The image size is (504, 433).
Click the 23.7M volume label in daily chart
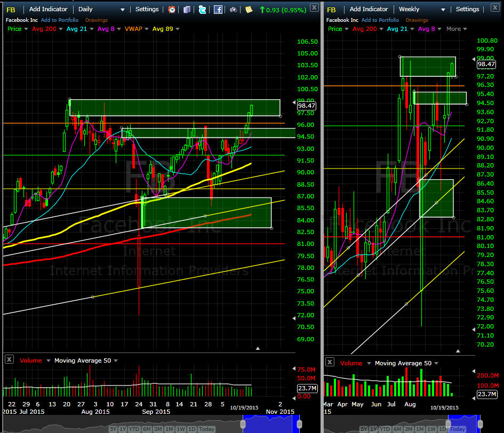click(307, 388)
